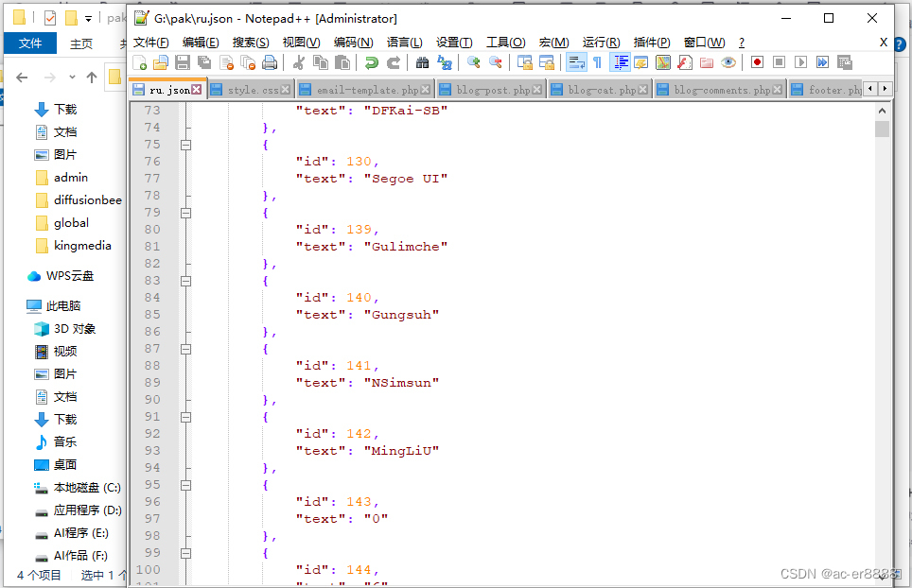
Task: Select 本地磁盘 (C:) drive
Action: tap(78, 488)
